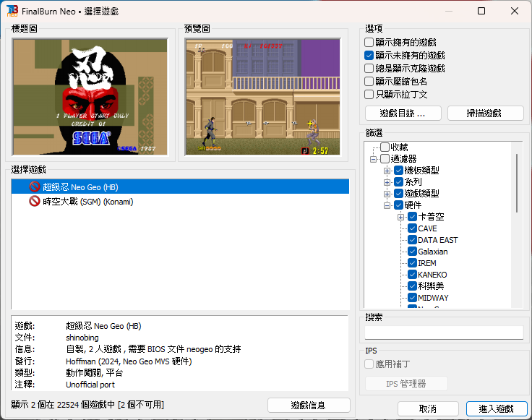Click the shinobing file name text
Image resolution: width=532 pixels, height=420 pixels.
click(82, 338)
